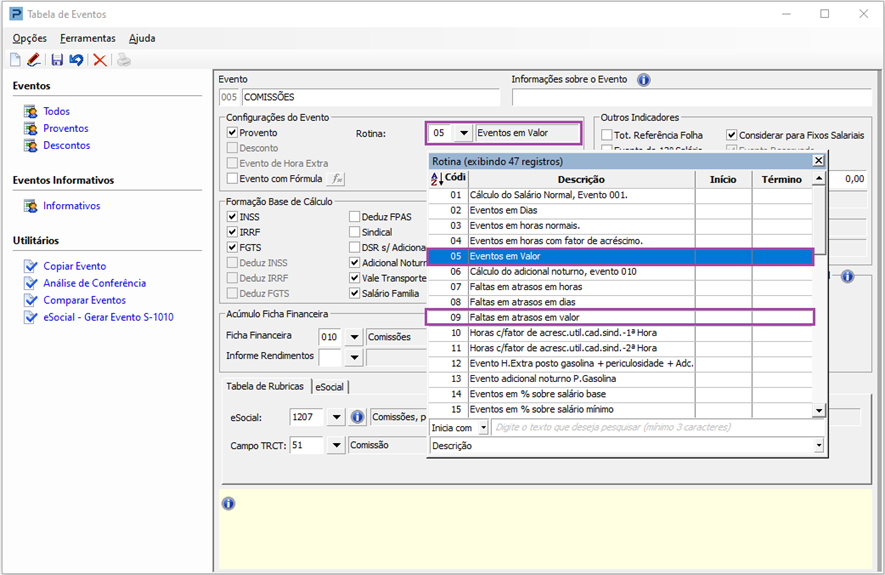Click the info icon right of Rotina popup

coord(847,276)
